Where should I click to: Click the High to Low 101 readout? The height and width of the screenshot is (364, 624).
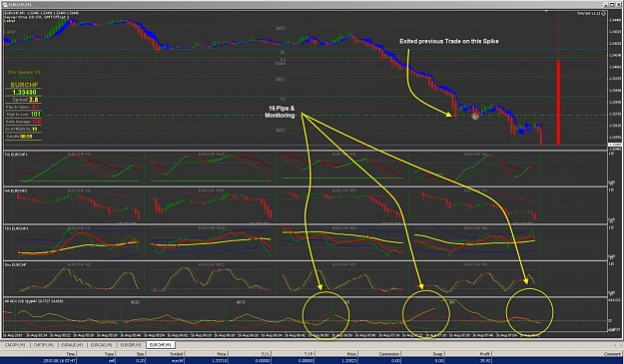(x=24, y=115)
